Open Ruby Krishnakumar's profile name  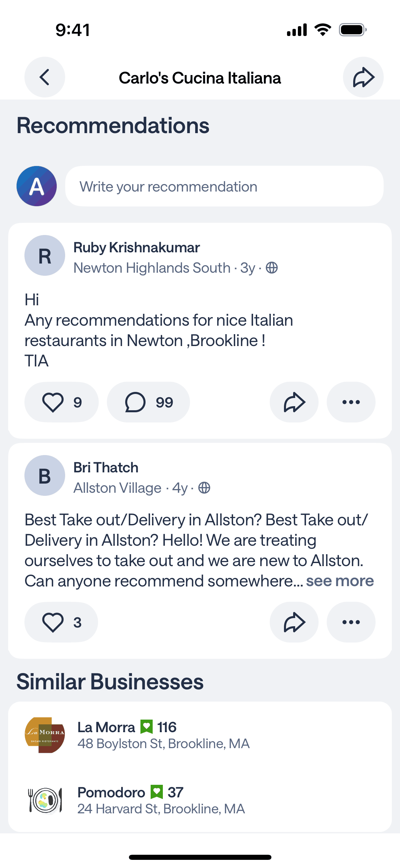tap(136, 248)
